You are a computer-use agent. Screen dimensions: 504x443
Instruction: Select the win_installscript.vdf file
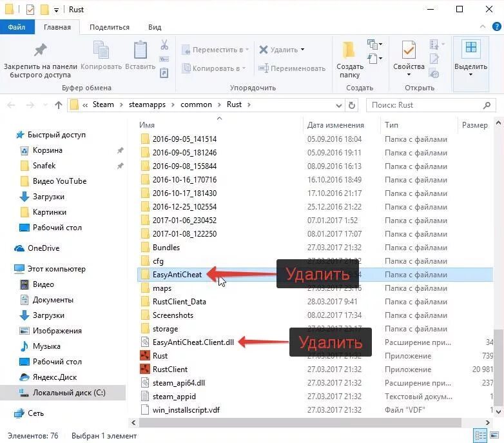point(186,410)
